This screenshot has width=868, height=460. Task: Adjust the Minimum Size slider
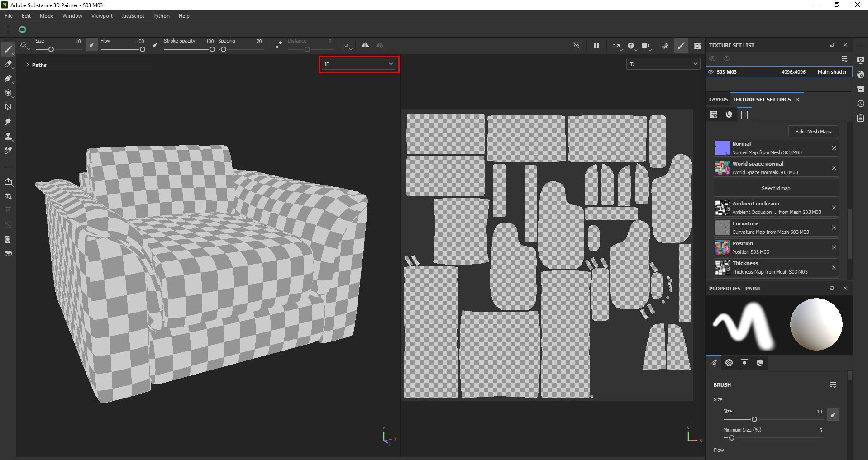pos(773,438)
